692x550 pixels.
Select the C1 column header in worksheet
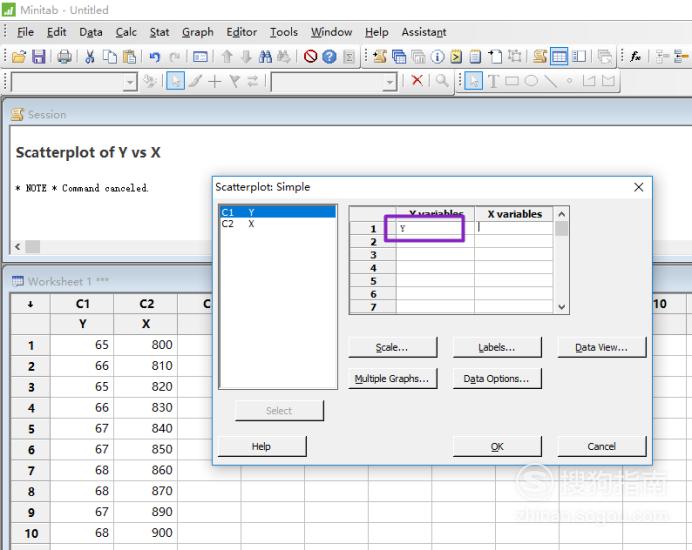point(82,304)
